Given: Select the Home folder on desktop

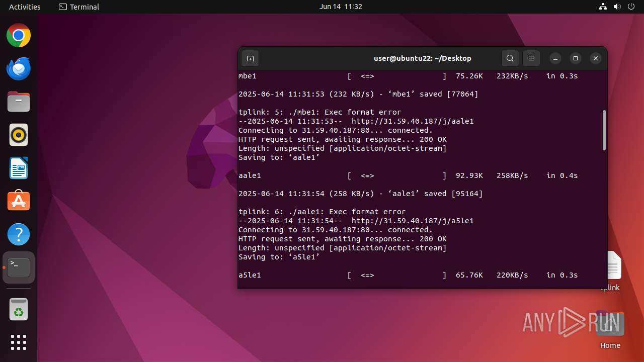Looking at the screenshot, I should click(x=610, y=330).
